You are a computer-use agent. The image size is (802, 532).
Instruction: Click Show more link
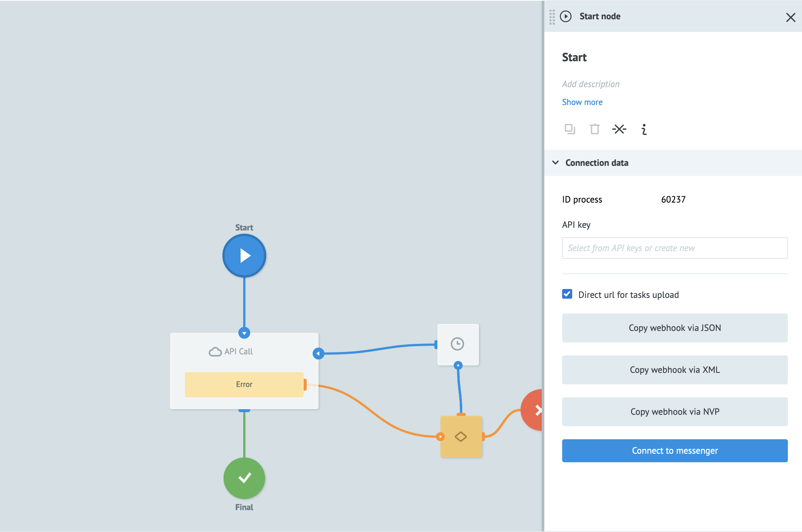[x=582, y=102]
